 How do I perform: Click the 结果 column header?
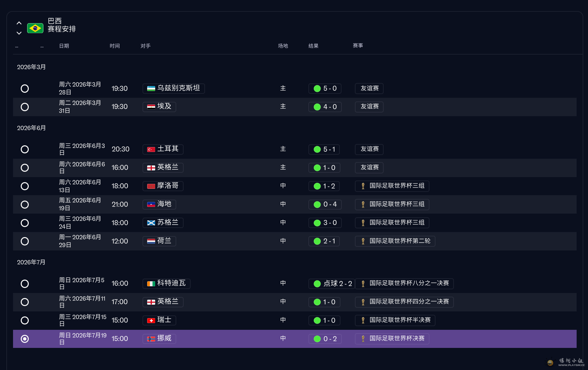313,46
